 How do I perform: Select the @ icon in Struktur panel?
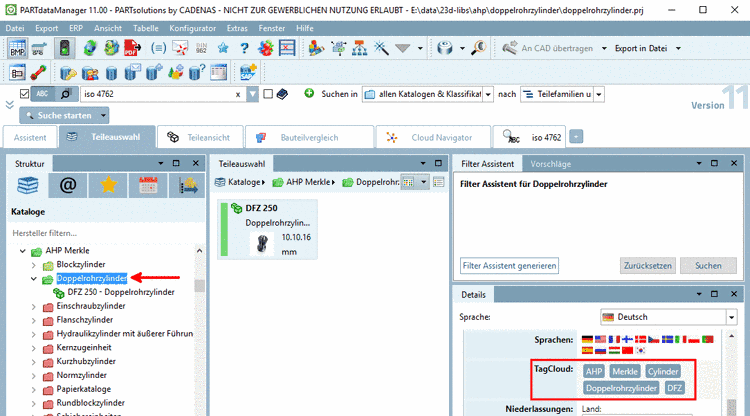(68, 185)
